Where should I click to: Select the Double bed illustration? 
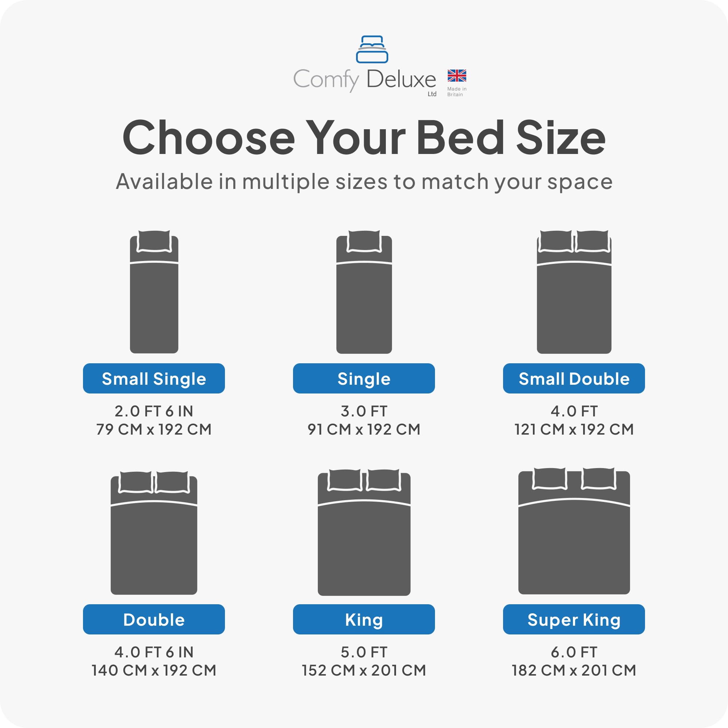click(x=154, y=533)
